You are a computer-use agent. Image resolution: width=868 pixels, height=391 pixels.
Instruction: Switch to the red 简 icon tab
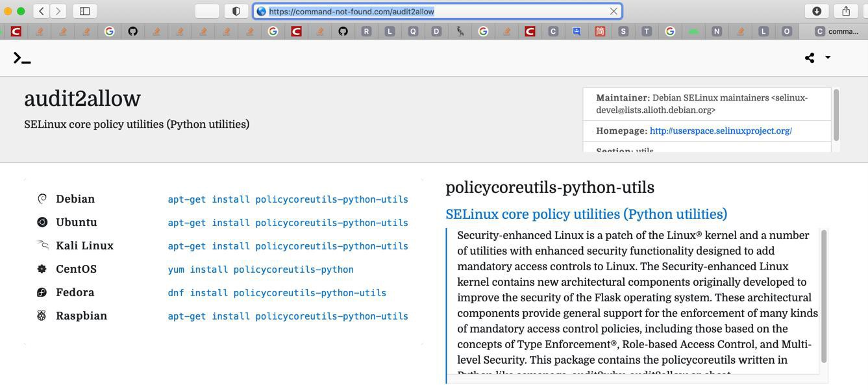coord(600,31)
